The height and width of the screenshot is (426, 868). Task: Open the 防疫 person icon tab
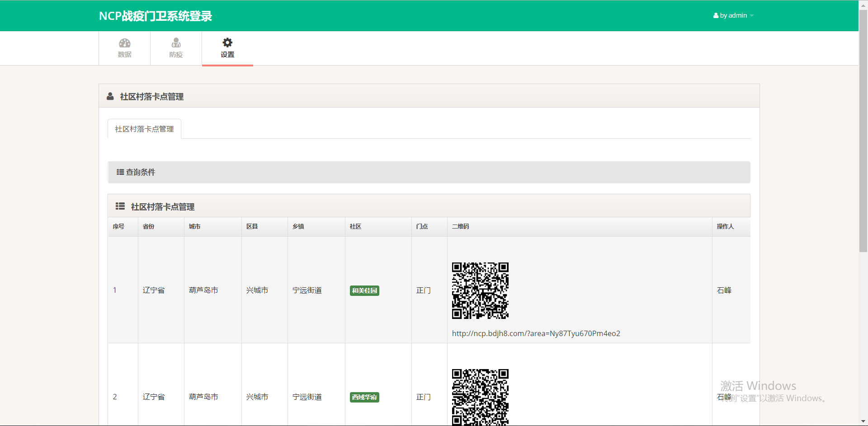176,48
